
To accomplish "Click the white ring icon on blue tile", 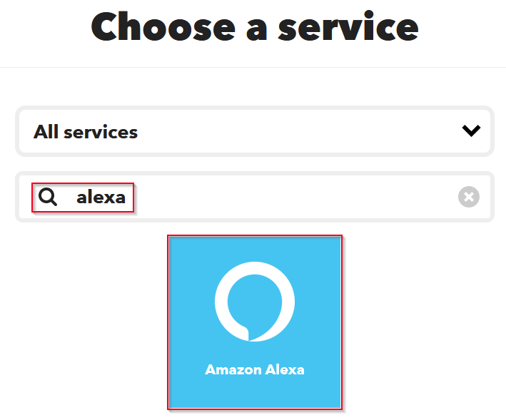I will pos(255,302).
